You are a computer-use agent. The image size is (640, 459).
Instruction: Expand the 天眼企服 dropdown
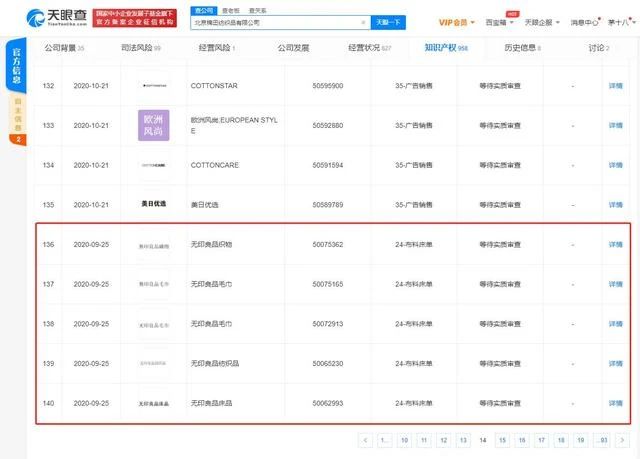click(x=542, y=22)
